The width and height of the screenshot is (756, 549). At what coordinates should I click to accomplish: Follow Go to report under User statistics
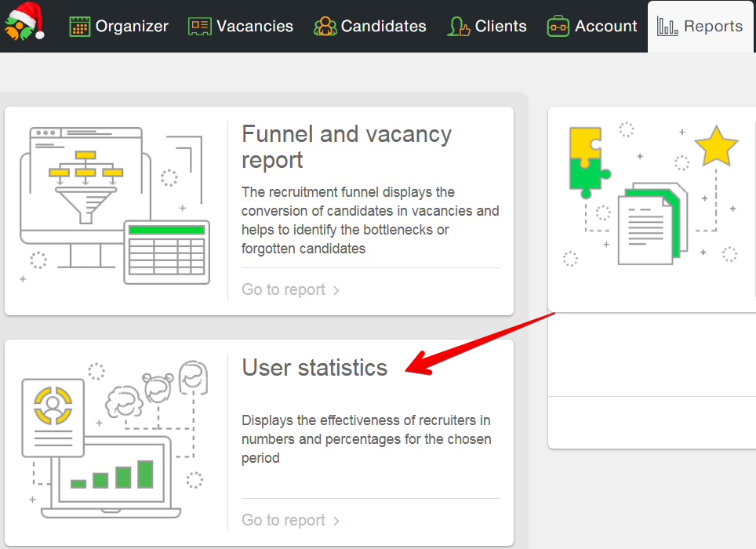[x=283, y=521]
